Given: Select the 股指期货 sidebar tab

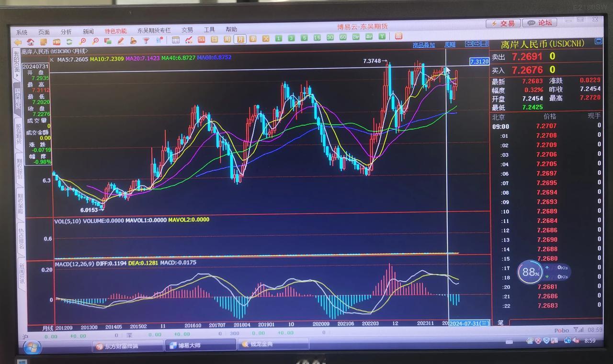Looking at the screenshot, I should 19,134.
